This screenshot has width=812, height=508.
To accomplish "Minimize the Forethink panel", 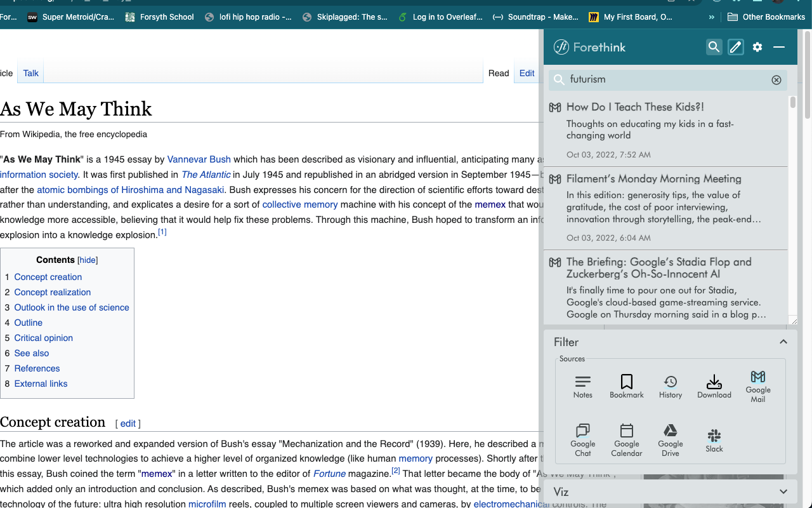I will click(779, 47).
